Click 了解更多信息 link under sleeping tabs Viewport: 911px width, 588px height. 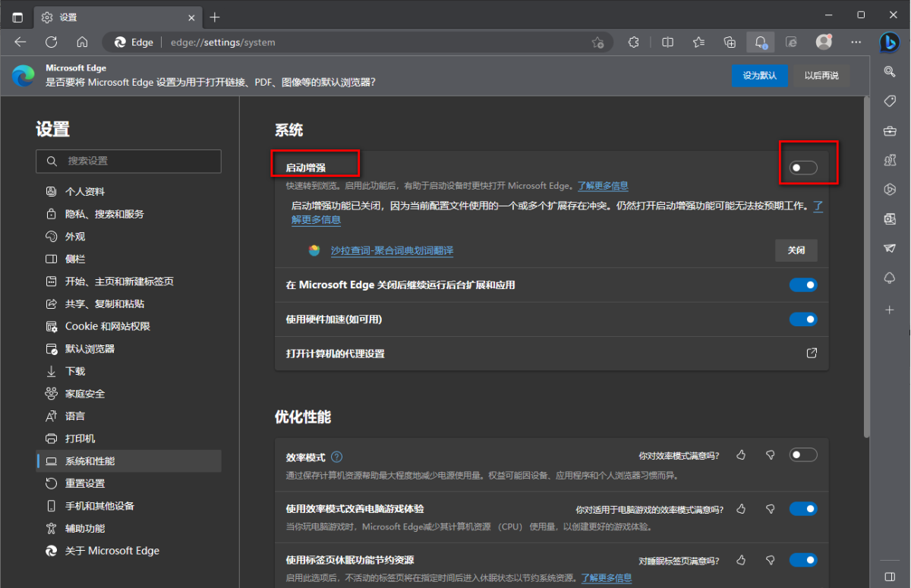click(x=607, y=578)
